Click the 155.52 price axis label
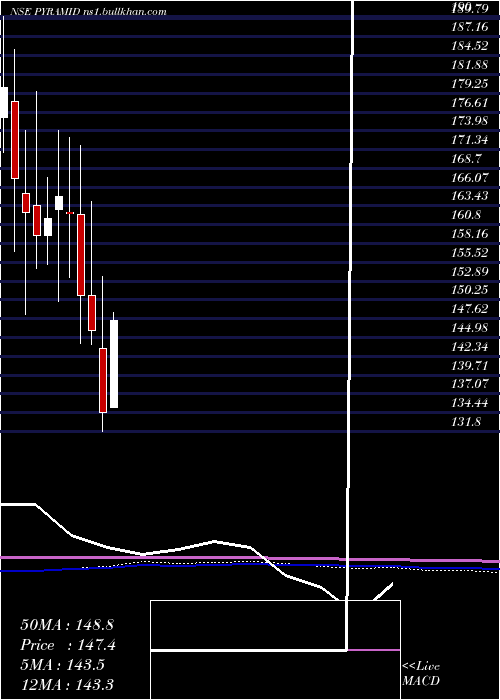Viewport: 500px width, 700px height. [470, 253]
